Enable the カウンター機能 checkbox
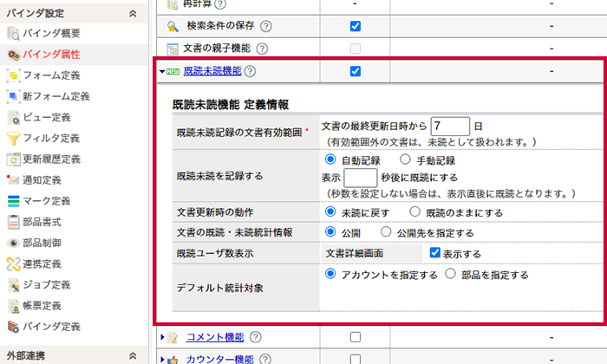This screenshot has width=607, height=364. tap(355, 360)
